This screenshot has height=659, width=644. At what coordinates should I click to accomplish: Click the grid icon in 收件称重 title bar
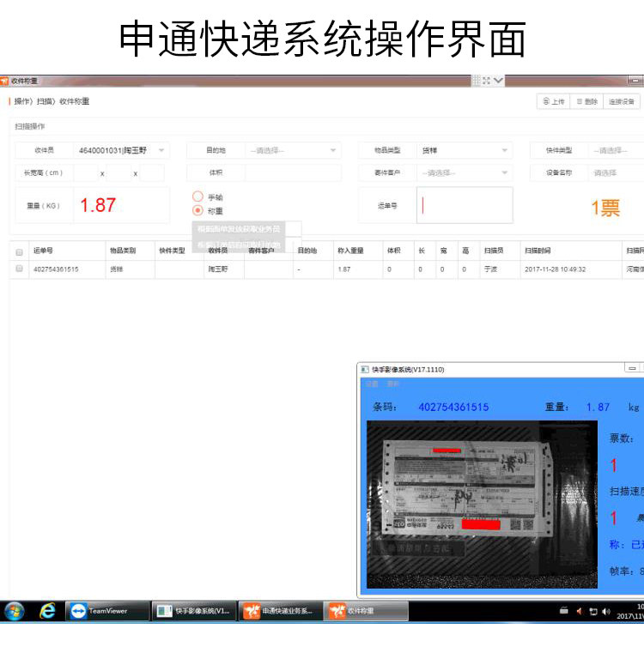click(476, 81)
